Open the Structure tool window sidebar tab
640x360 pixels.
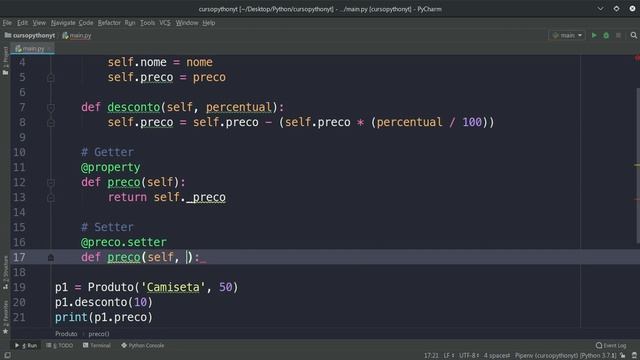(5, 273)
